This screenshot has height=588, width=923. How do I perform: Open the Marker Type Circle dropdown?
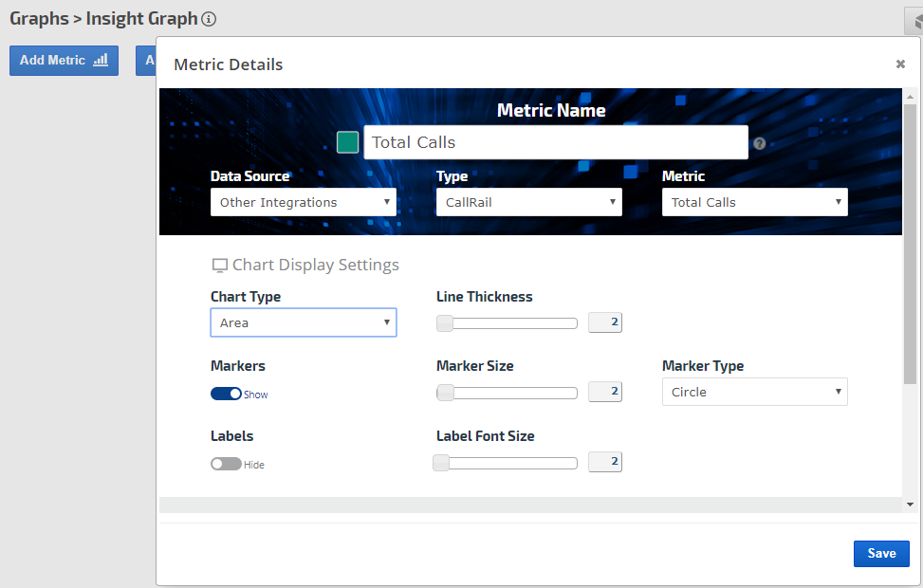[x=755, y=392]
